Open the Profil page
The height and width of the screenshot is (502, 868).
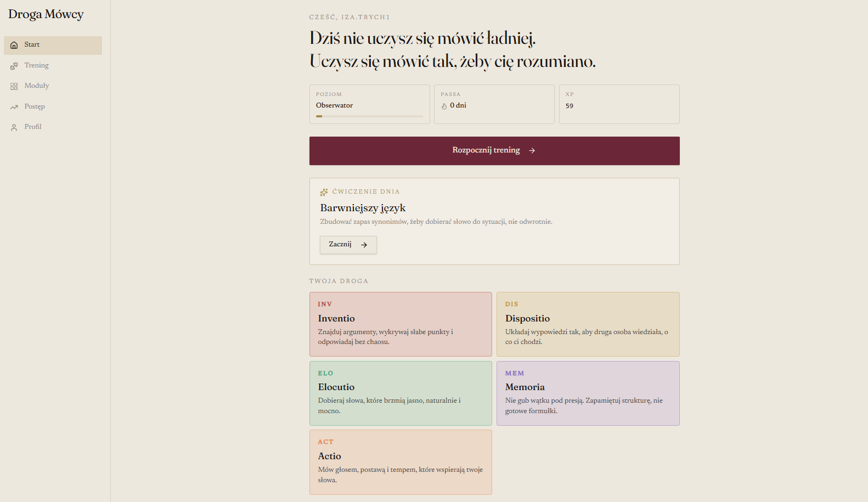point(53,127)
